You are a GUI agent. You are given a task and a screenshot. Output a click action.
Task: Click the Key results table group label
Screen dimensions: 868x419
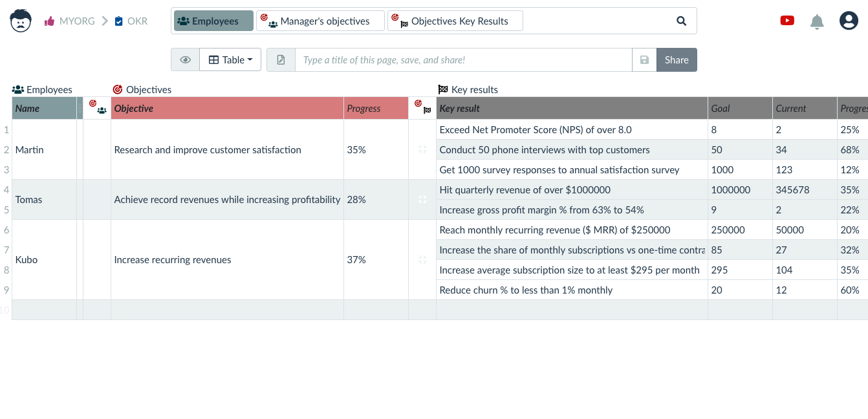[468, 89]
